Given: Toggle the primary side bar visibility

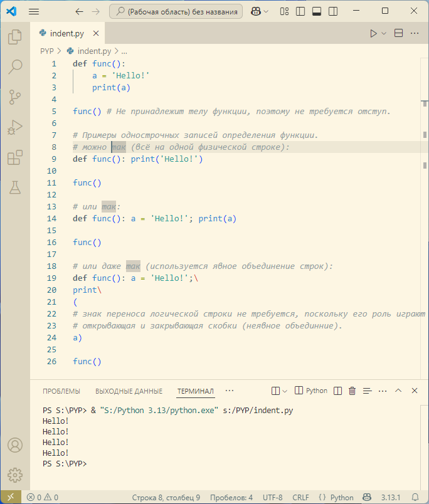Looking at the screenshot, I should tap(300, 11).
